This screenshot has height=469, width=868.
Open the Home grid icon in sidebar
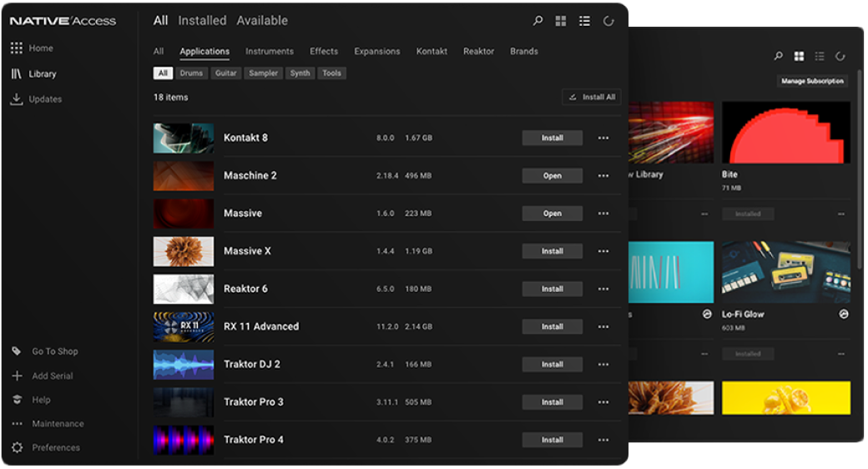(17, 48)
